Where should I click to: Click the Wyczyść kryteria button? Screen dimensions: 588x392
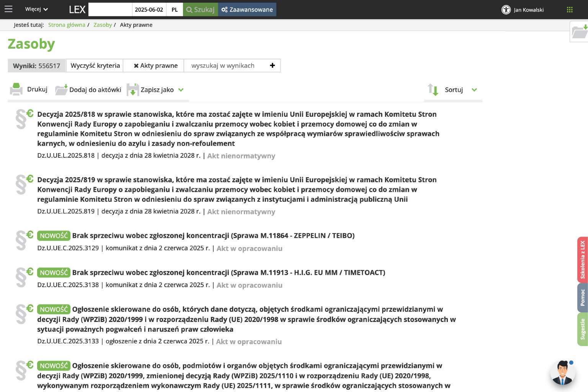coord(95,65)
